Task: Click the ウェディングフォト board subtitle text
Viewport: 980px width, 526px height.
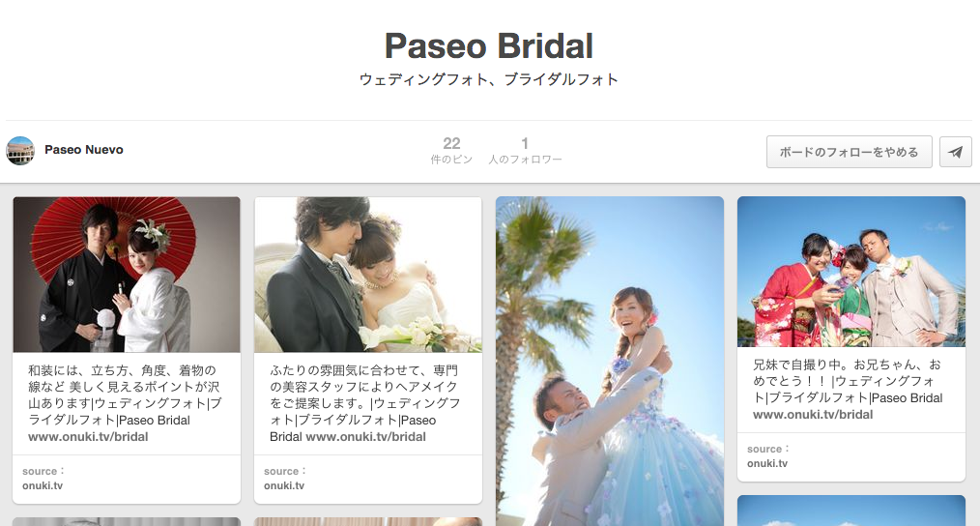Action: (489, 79)
